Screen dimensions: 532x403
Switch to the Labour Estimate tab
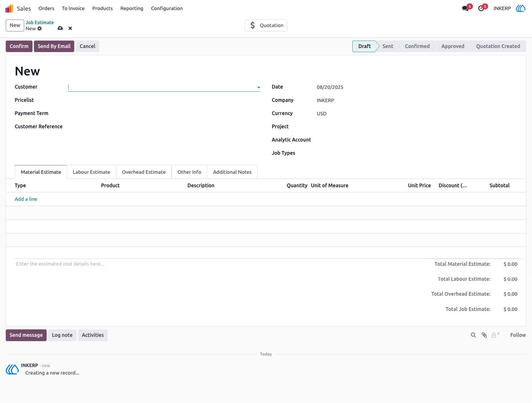point(91,172)
